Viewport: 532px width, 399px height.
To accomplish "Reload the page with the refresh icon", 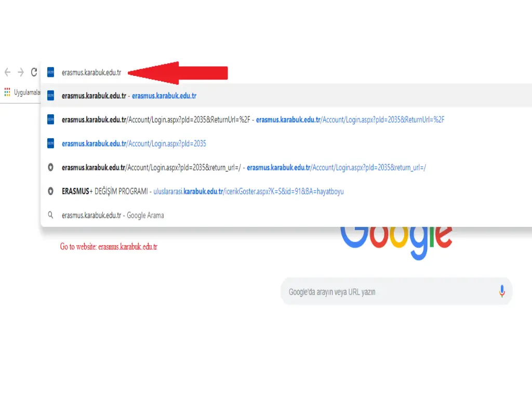I will click(34, 72).
